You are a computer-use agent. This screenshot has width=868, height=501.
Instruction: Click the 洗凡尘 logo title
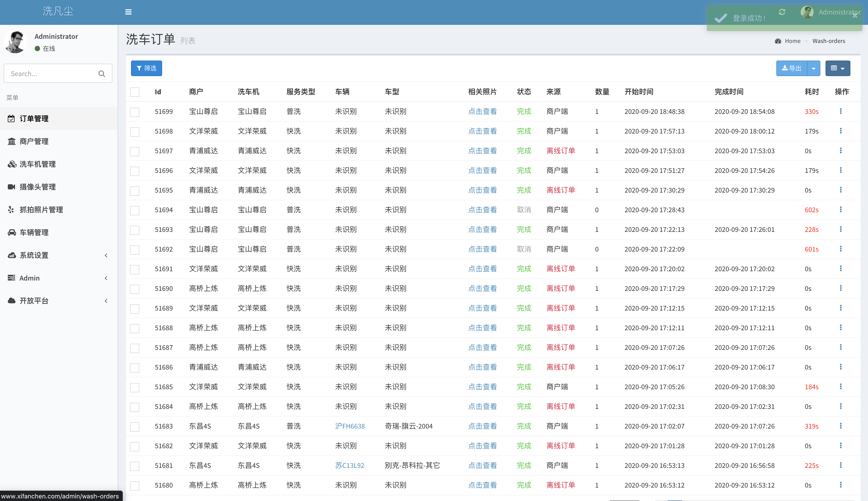(58, 11)
